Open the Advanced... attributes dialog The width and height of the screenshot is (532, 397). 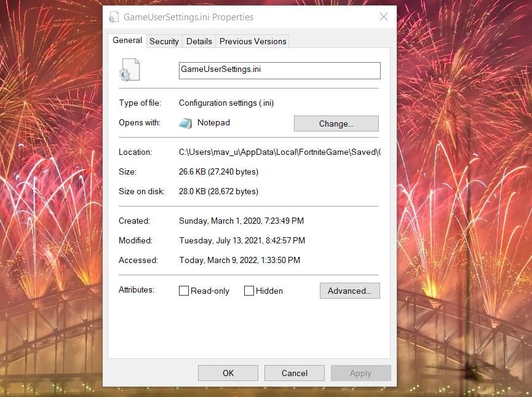349,291
